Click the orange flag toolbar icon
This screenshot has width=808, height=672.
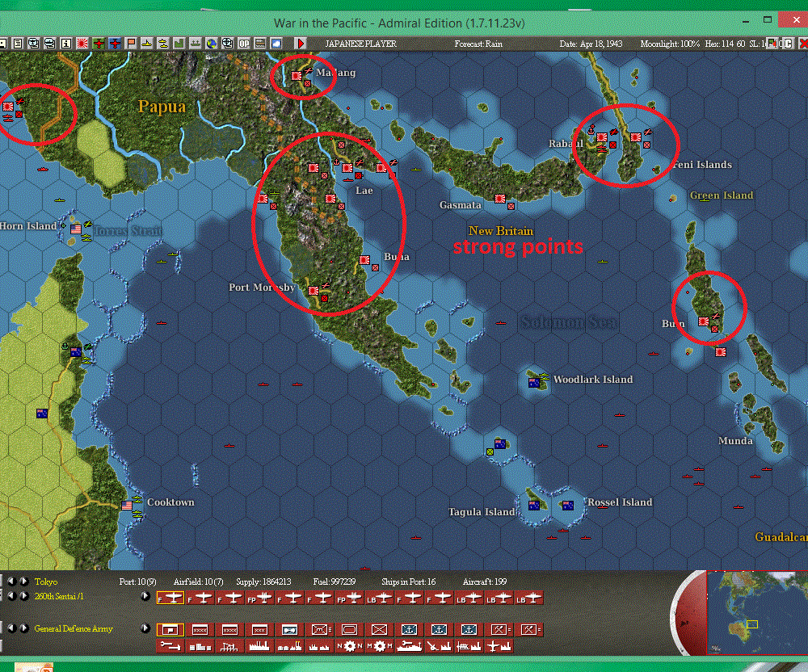(x=131, y=44)
